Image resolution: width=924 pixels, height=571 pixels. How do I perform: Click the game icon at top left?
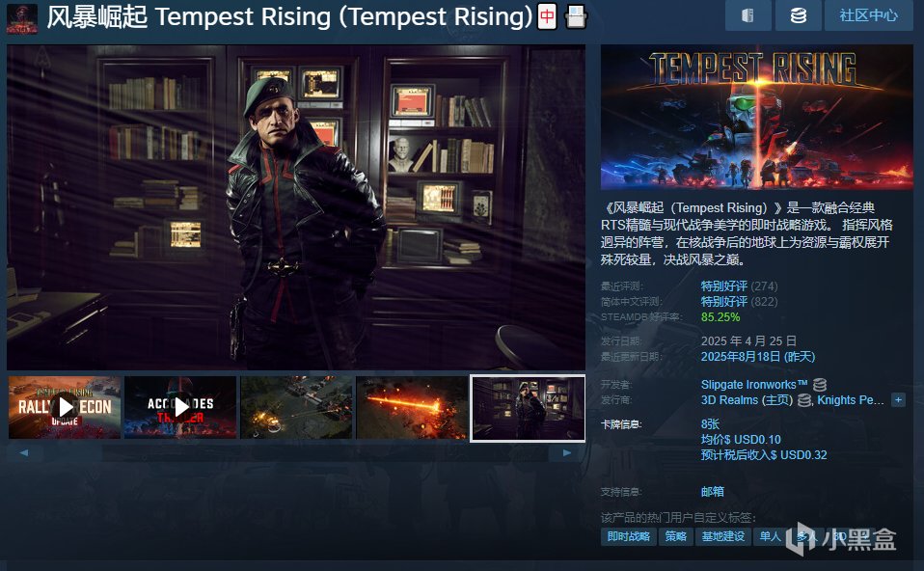(x=22, y=18)
